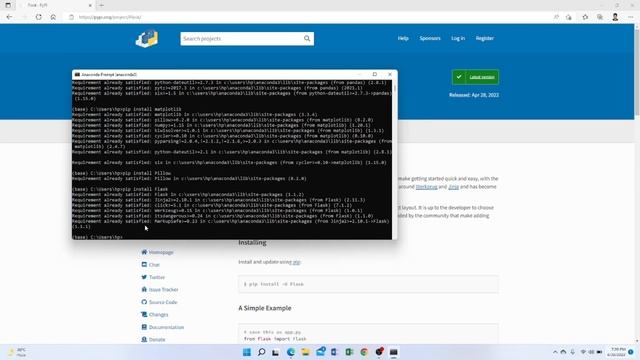Open the Help link in the PyPI header
Screen dimensions: 640x360
[403, 38]
